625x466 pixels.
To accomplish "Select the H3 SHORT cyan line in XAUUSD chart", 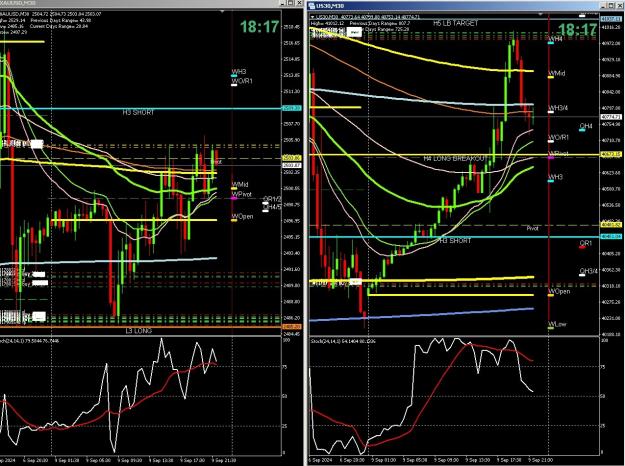I will pyautogui.click(x=140, y=108).
